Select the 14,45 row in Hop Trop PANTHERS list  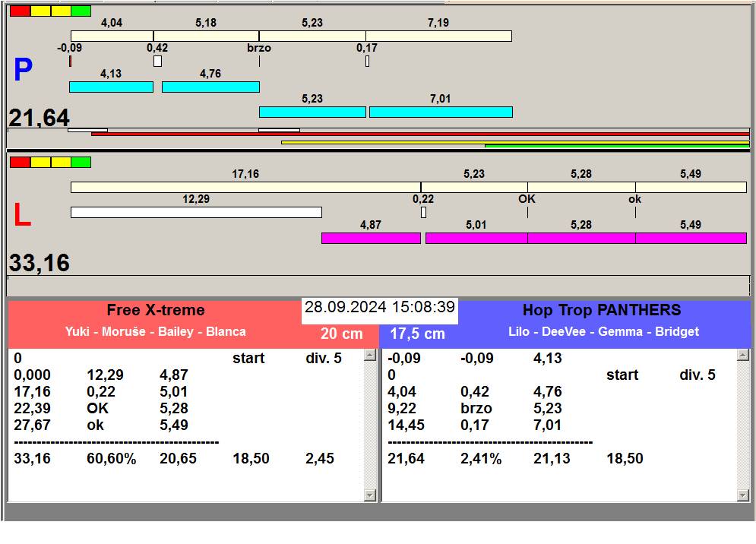pyautogui.click(x=559, y=425)
